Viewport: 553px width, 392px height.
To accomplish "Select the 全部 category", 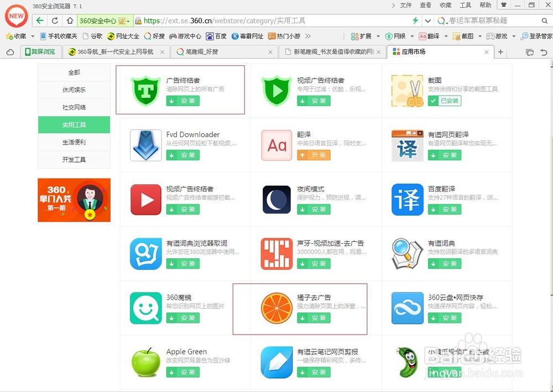I will (74, 72).
